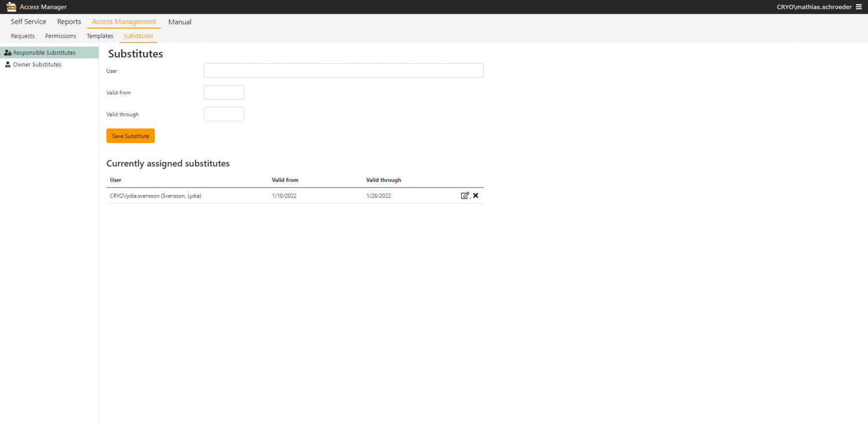Edit the lydia.svensson substitute entry
This screenshot has height=423, width=868.
465,196
